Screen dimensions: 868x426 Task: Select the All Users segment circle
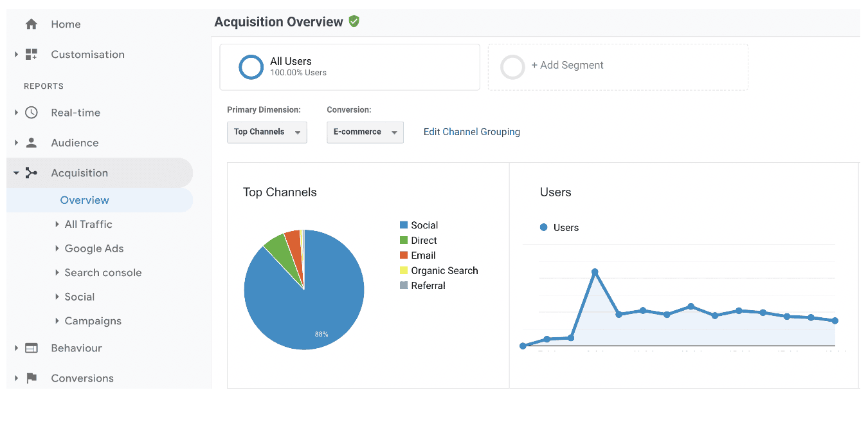(x=251, y=67)
